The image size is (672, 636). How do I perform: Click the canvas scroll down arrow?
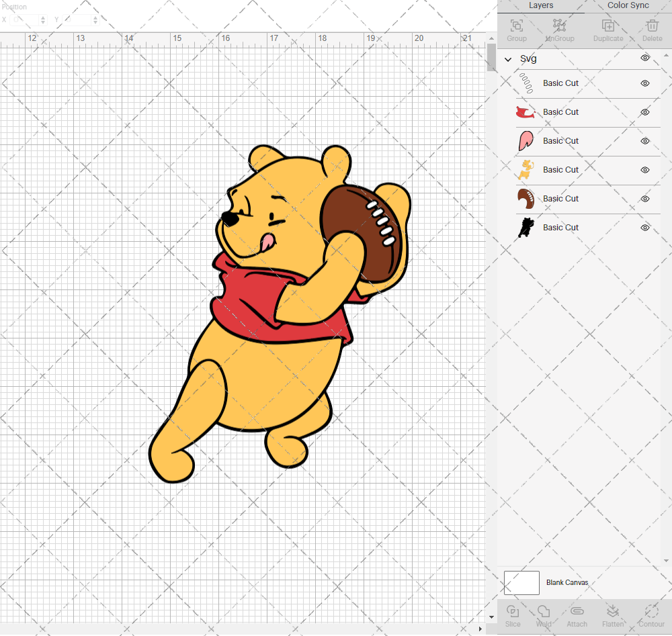pos(492,617)
